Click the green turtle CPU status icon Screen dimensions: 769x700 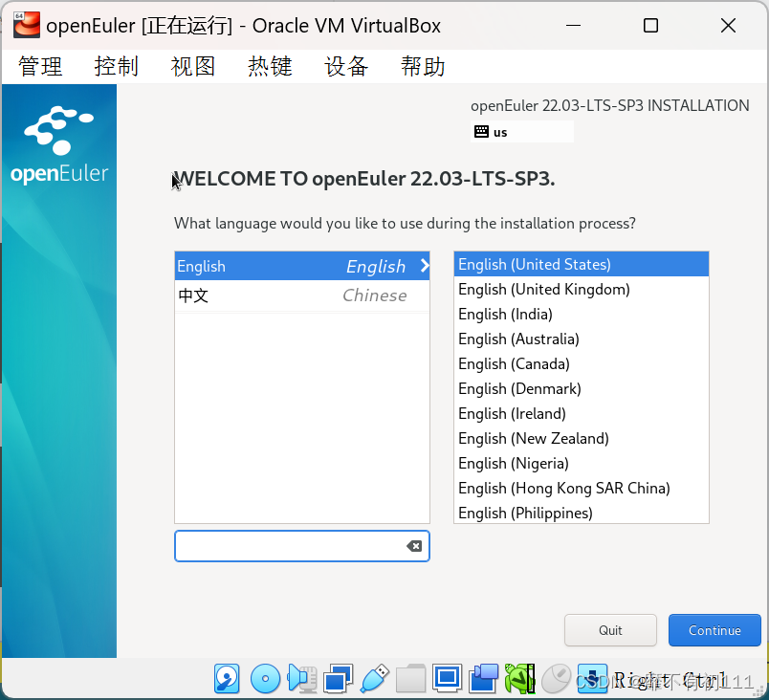pyautogui.click(x=519, y=679)
